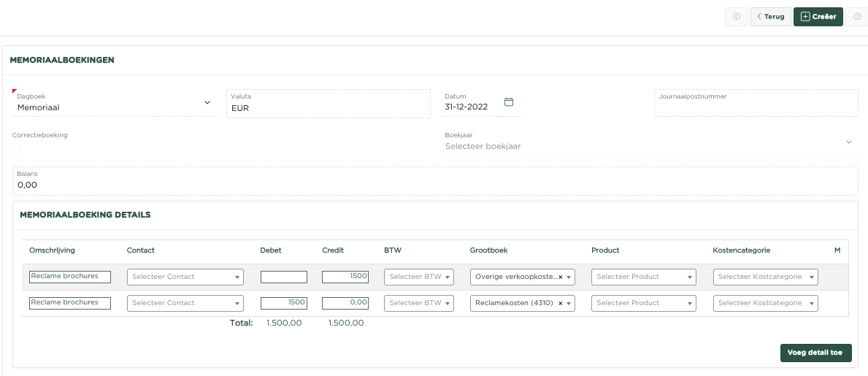Viewport: 868px width, 376px height.
Task: Click the first row Debet field
Action: [x=283, y=277]
